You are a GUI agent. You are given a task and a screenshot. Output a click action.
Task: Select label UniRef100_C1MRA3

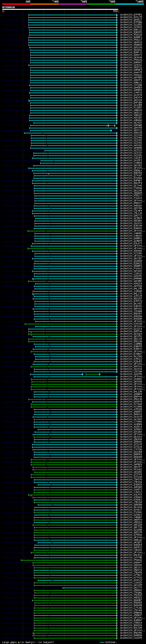point(131,163)
